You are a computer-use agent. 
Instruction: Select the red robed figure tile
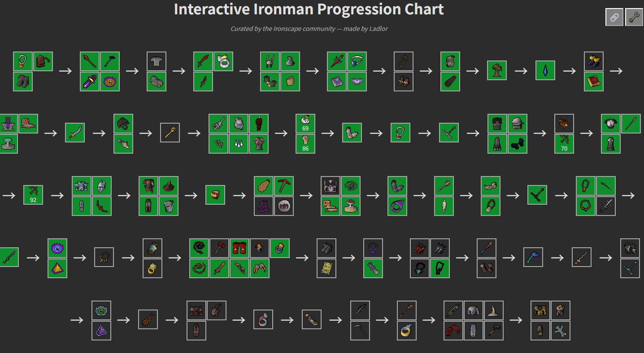(259, 124)
